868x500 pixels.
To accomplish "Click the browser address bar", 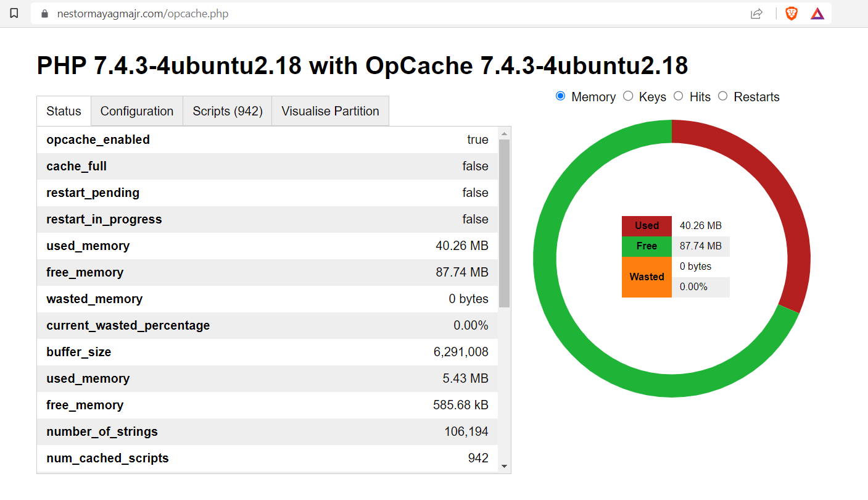I will tap(247, 12).
